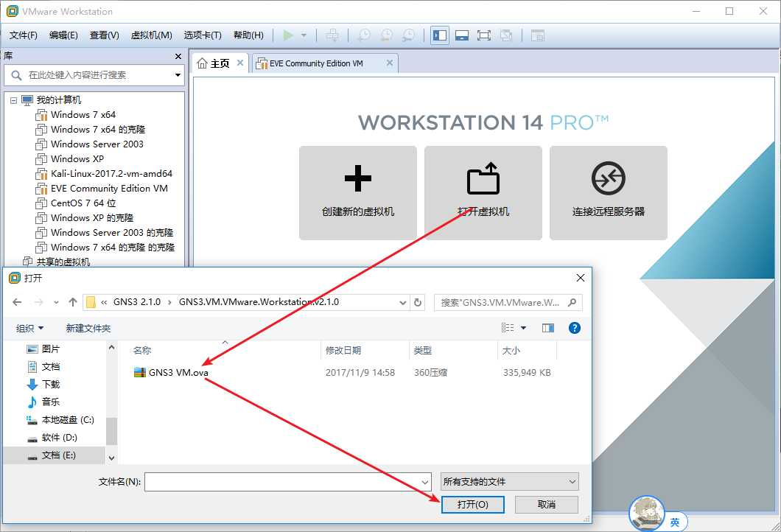Collapse the 我的计算机 tree node
This screenshot has width=781, height=532.
[x=13, y=100]
